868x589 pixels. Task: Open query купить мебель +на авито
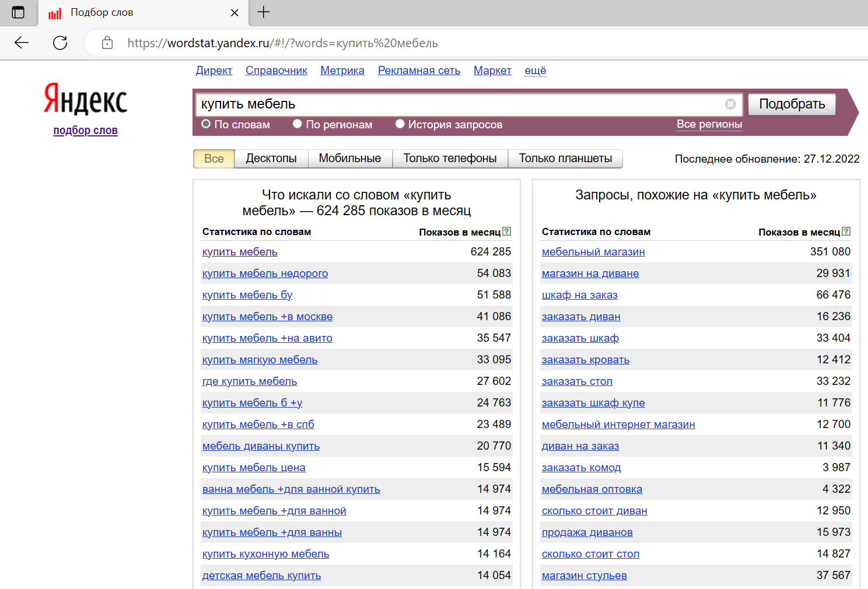pyautogui.click(x=267, y=338)
